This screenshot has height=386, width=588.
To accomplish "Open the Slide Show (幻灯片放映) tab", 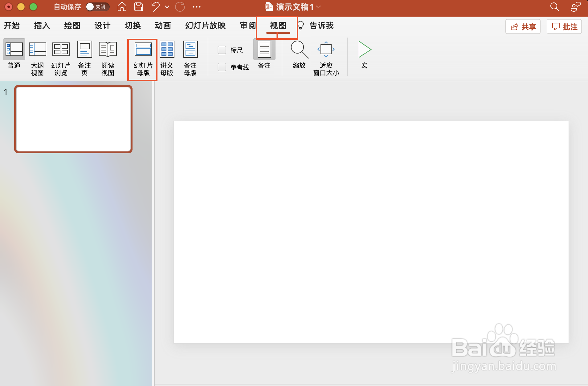I will click(205, 26).
